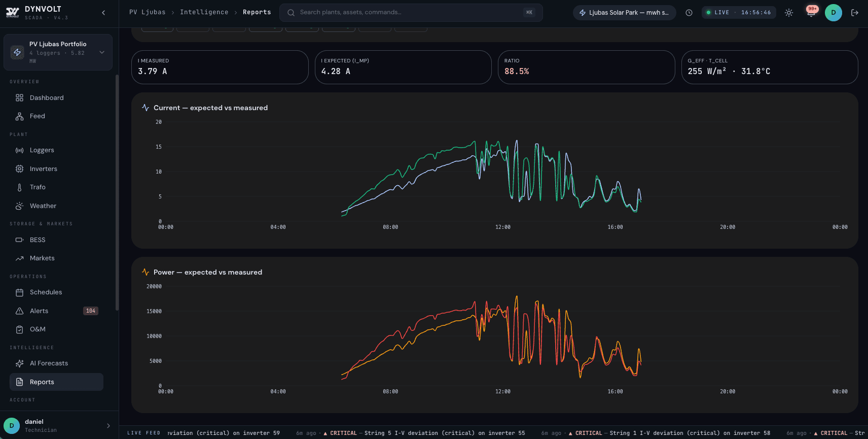Click 'Power — expected vs measured' title

tap(208, 272)
